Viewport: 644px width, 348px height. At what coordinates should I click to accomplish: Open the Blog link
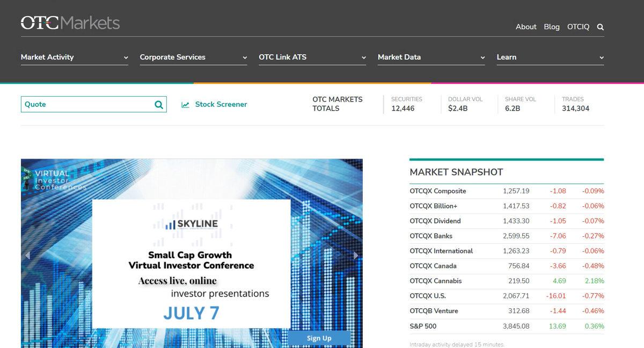coord(552,27)
